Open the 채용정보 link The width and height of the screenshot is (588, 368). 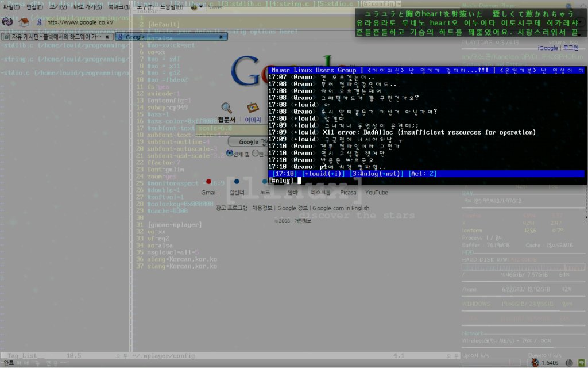coord(262,208)
